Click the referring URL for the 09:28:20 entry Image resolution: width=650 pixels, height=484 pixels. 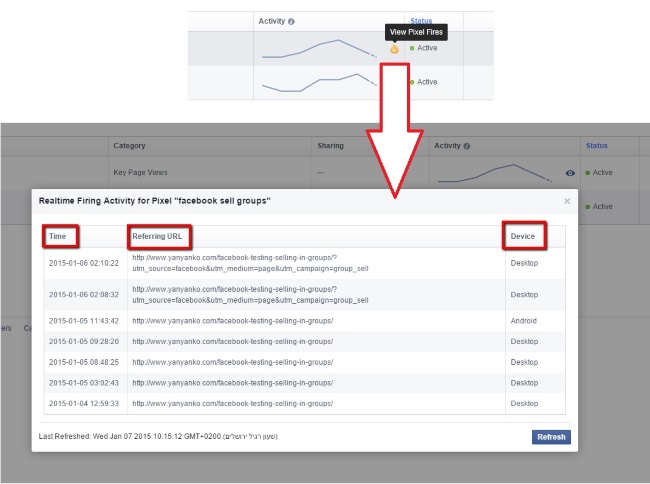233,341
